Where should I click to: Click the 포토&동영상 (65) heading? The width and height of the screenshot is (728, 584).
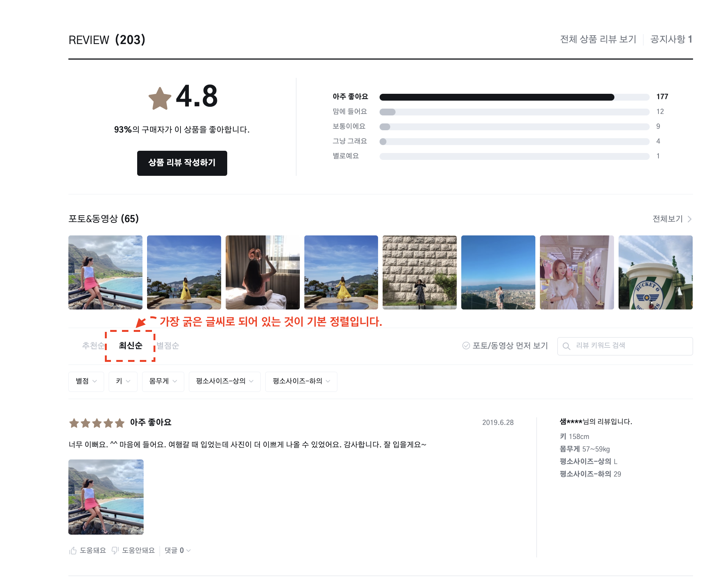104,219
